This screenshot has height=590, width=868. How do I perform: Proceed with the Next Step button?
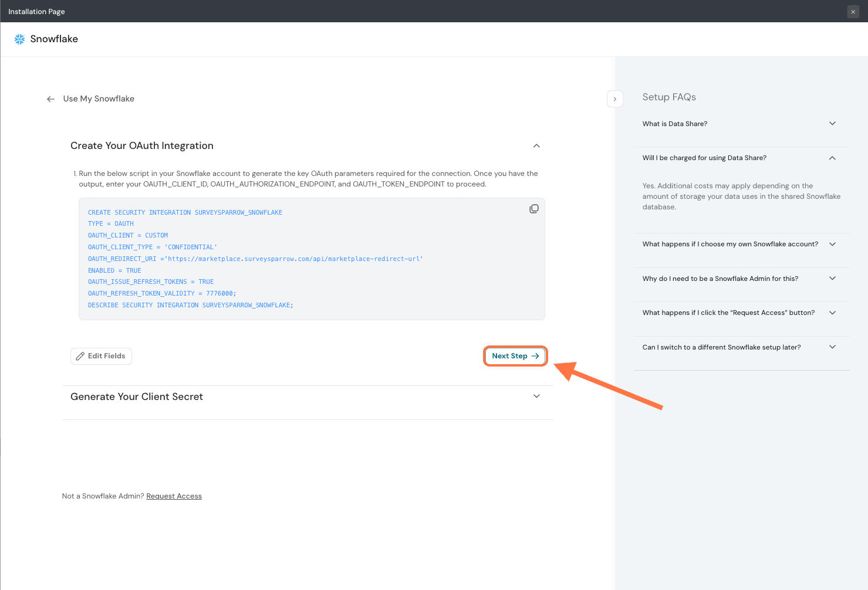pos(515,356)
